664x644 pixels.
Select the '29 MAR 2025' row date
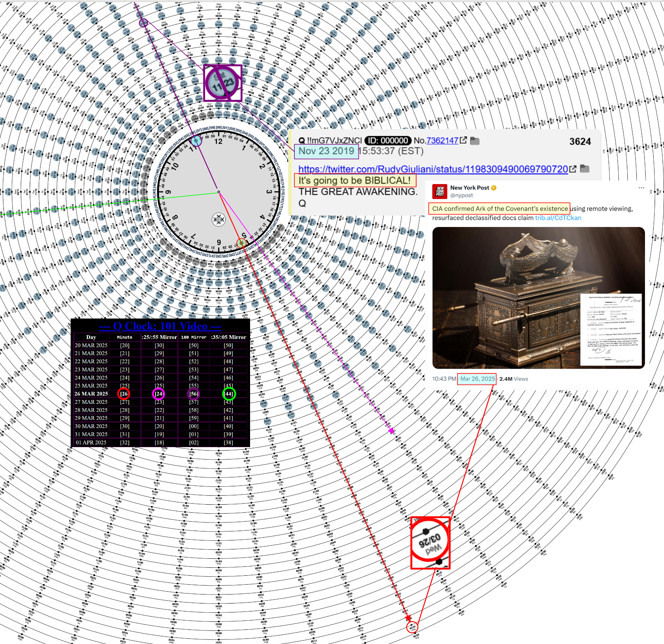click(91, 418)
